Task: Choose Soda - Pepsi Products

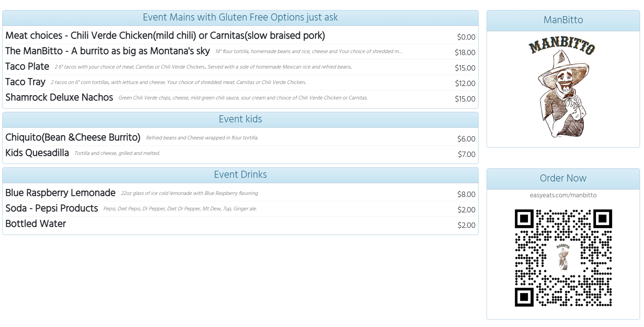Action: (51, 208)
